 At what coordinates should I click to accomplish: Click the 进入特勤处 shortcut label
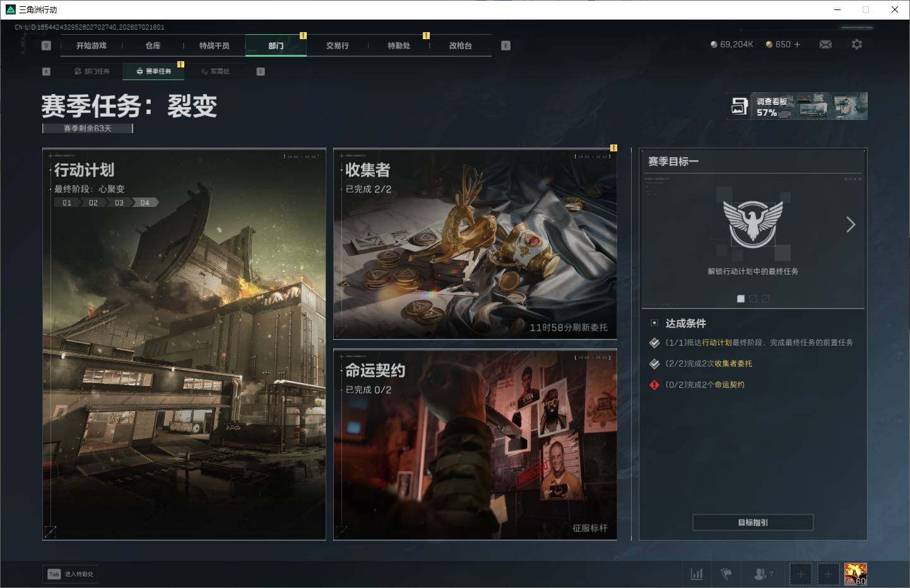tap(79, 574)
